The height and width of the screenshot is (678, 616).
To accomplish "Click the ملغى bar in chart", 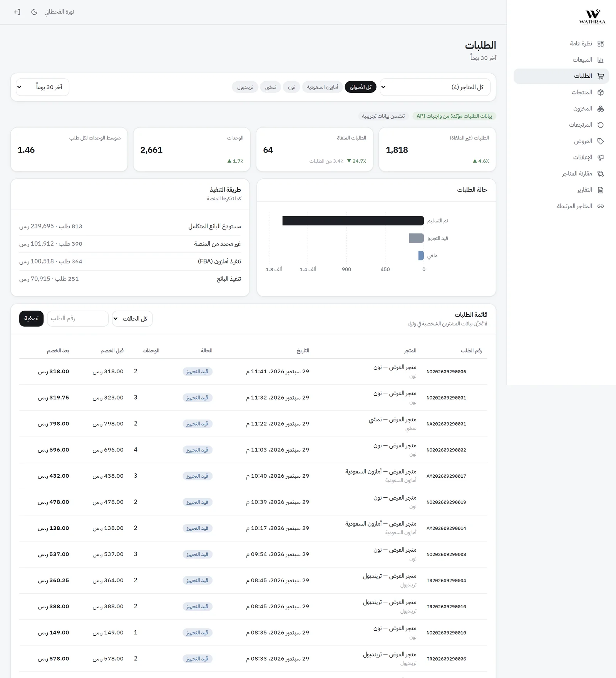I will (421, 255).
